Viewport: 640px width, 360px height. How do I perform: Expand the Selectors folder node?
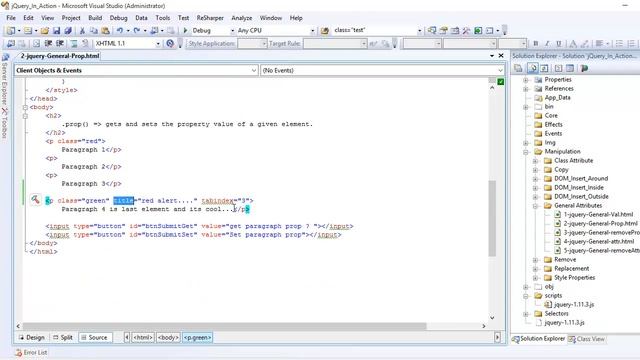coord(526,314)
